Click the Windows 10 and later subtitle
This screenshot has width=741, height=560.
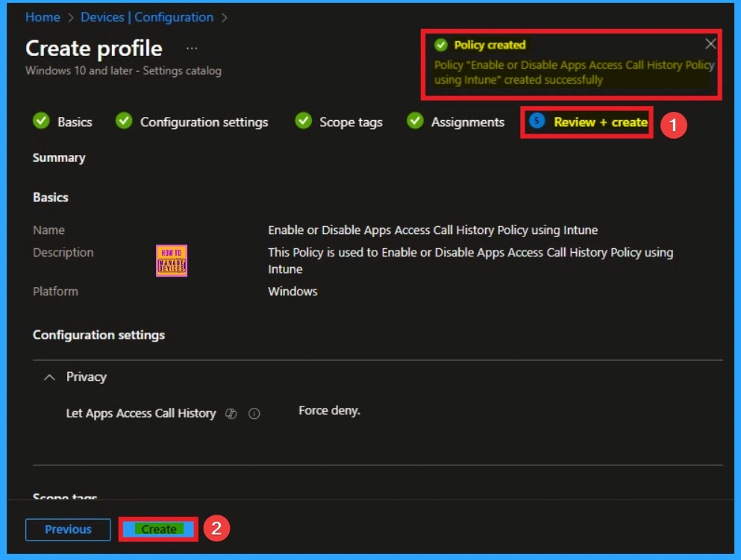(x=123, y=71)
